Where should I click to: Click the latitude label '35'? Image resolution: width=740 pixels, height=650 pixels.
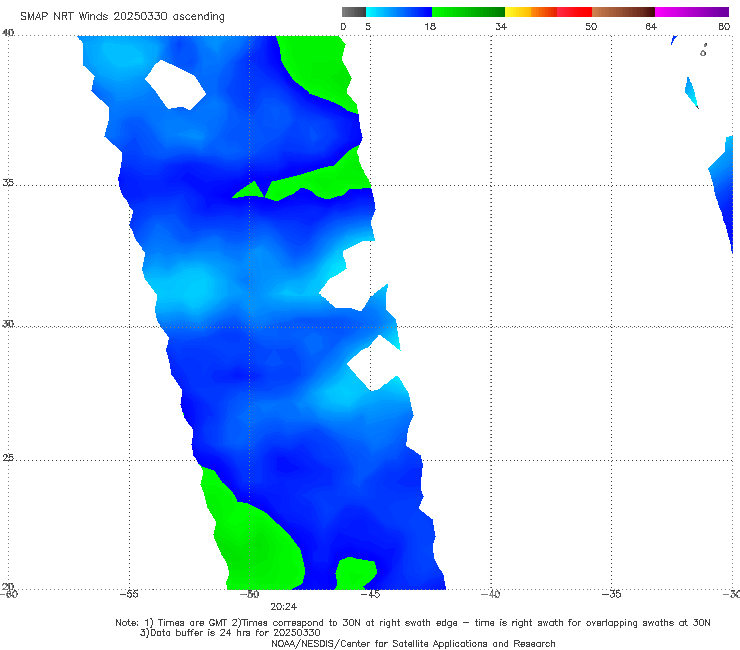coord(8,182)
